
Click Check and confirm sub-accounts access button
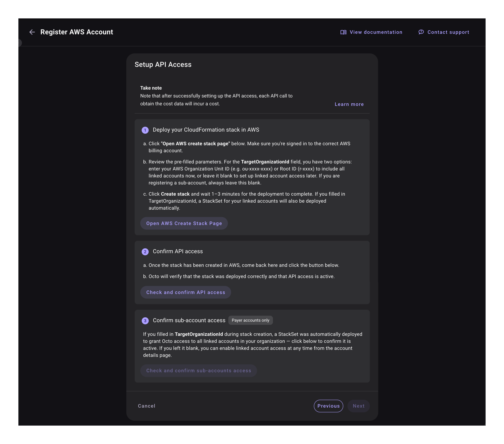(199, 371)
